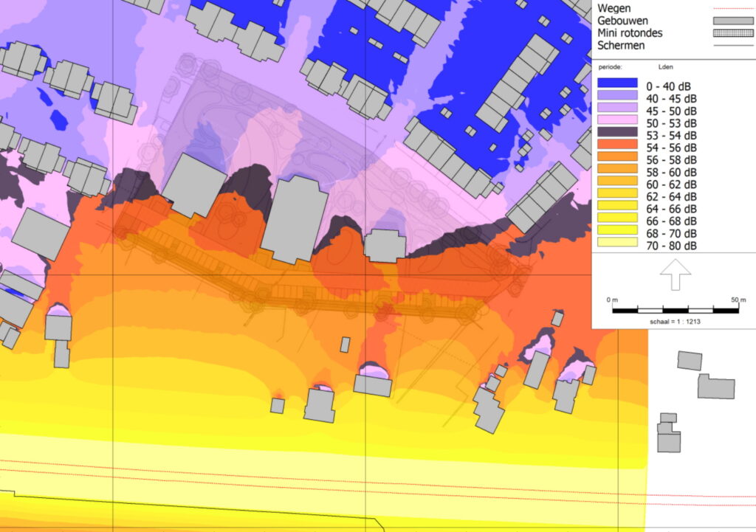Click the '58 - 60 dB' text
Screen dimensions: 756x532
coord(671,172)
